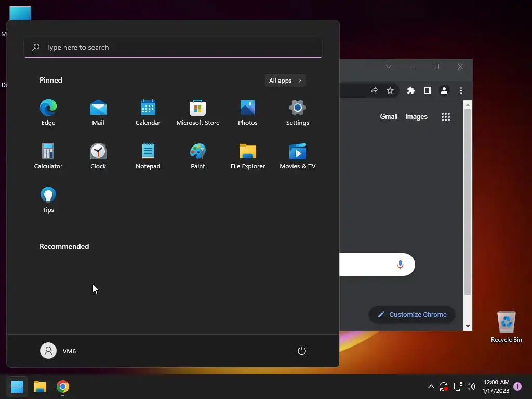Image resolution: width=532 pixels, height=399 pixels.
Task: Open the Chrome extensions puzzle icon
Action: tap(411, 90)
